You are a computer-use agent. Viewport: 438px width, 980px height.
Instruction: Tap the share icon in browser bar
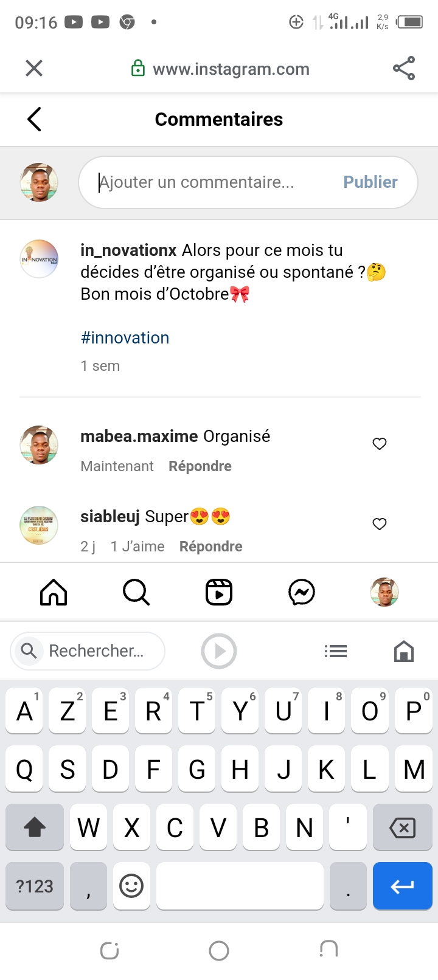(404, 68)
